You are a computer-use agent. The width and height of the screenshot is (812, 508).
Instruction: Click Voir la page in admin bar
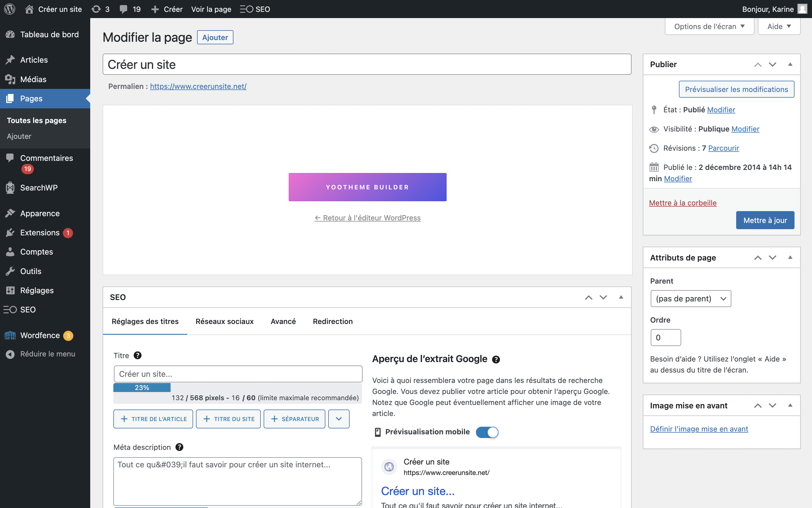[x=211, y=9]
